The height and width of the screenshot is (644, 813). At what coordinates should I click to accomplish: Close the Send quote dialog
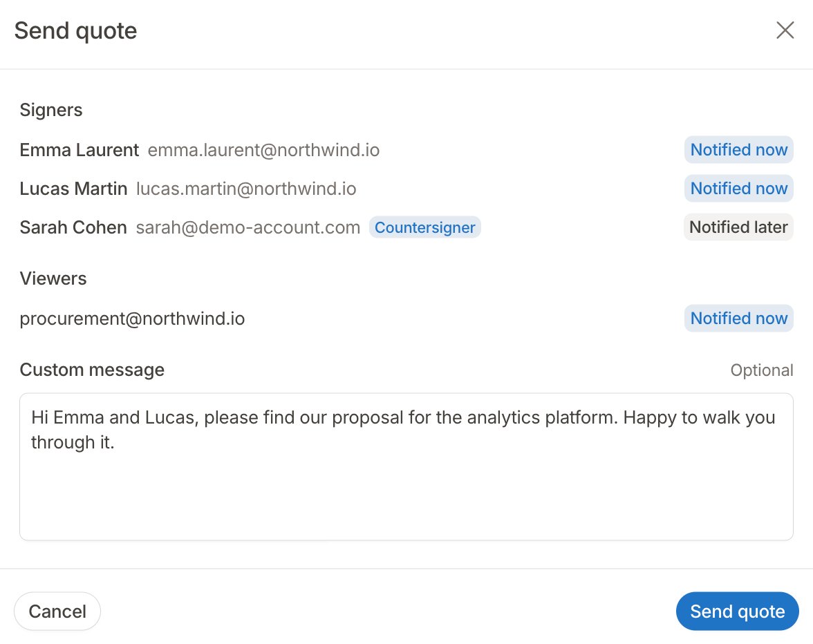click(x=785, y=30)
